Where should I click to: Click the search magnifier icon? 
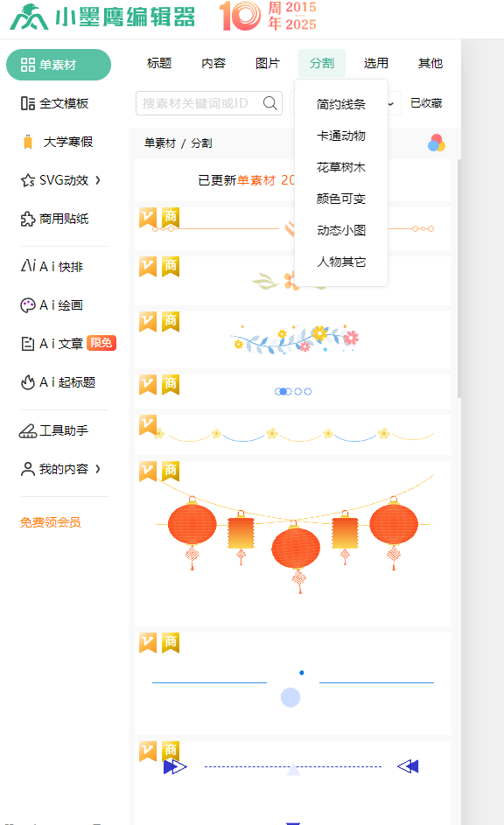pyautogui.click(x=269, y=103)
